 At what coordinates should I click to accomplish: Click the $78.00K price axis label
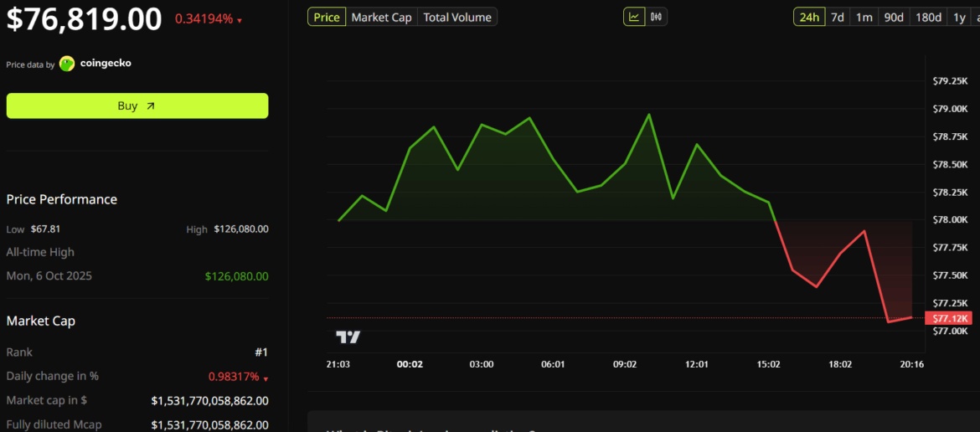click(950, 219)
